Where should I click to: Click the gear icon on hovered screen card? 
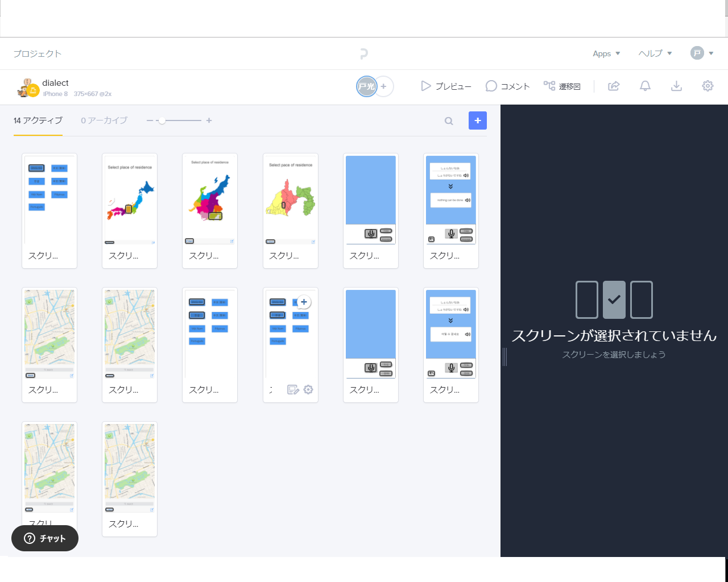coord(308,390)
